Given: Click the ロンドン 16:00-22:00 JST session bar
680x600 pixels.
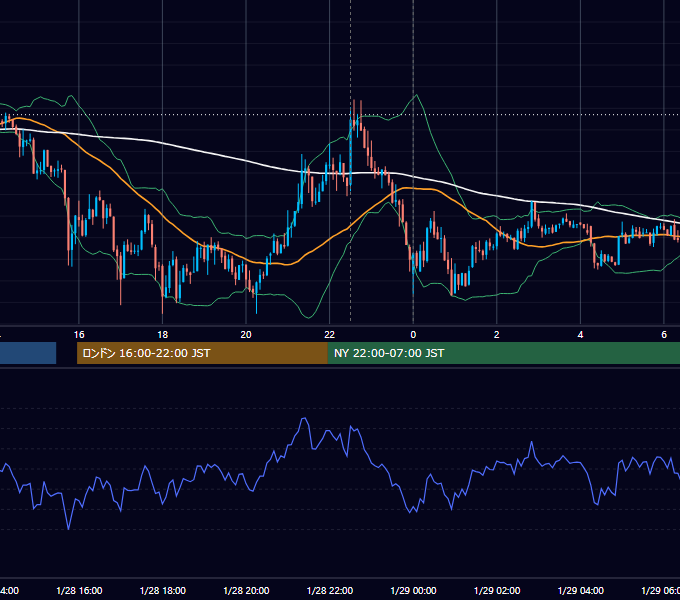Looking at the screenshot, I should (x=202, y=353).
